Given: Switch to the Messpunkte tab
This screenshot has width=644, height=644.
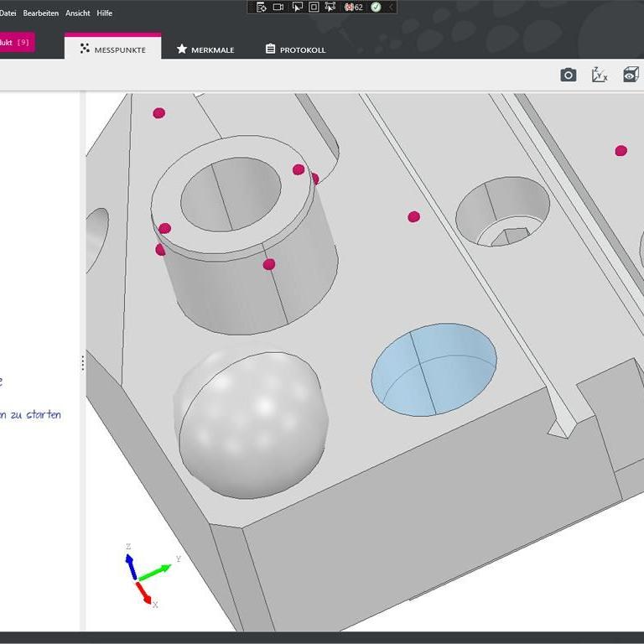Looking at the screenshot, I should click(112, 49).
